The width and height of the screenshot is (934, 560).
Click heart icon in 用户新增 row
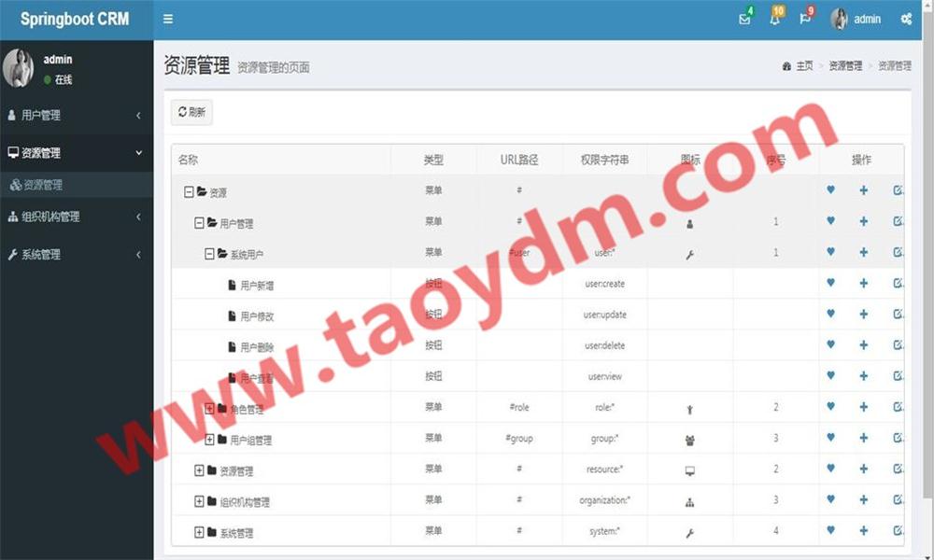pos(830,283)
